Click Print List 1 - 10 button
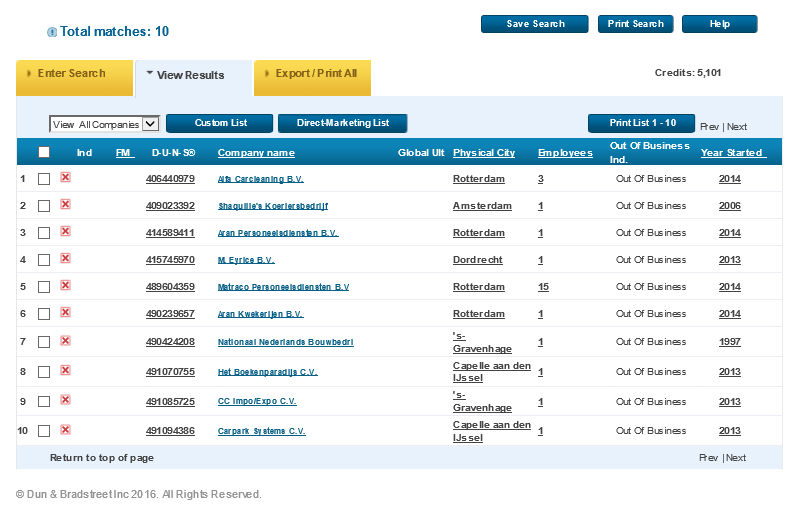The image size is (796, 505). tap(642, 123)
